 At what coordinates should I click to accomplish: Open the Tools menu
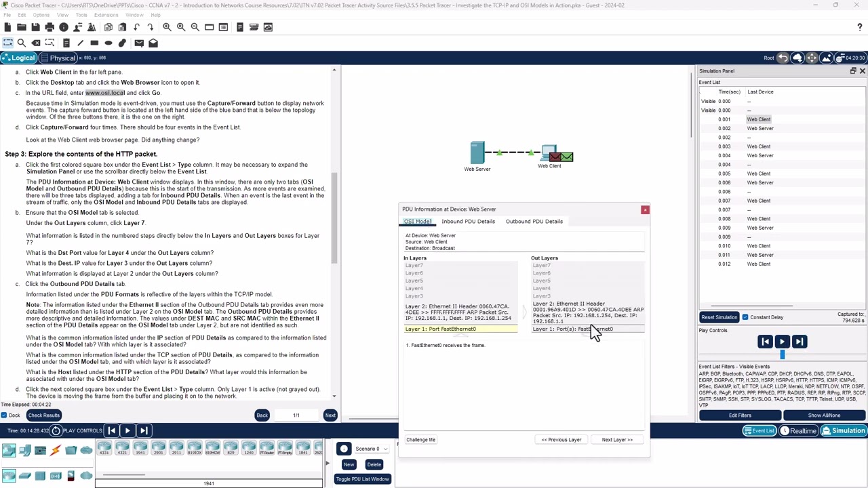point(81,15)
